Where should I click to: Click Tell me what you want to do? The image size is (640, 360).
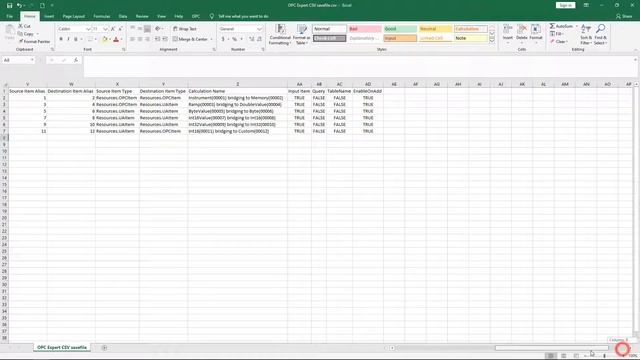pos(243,16)
